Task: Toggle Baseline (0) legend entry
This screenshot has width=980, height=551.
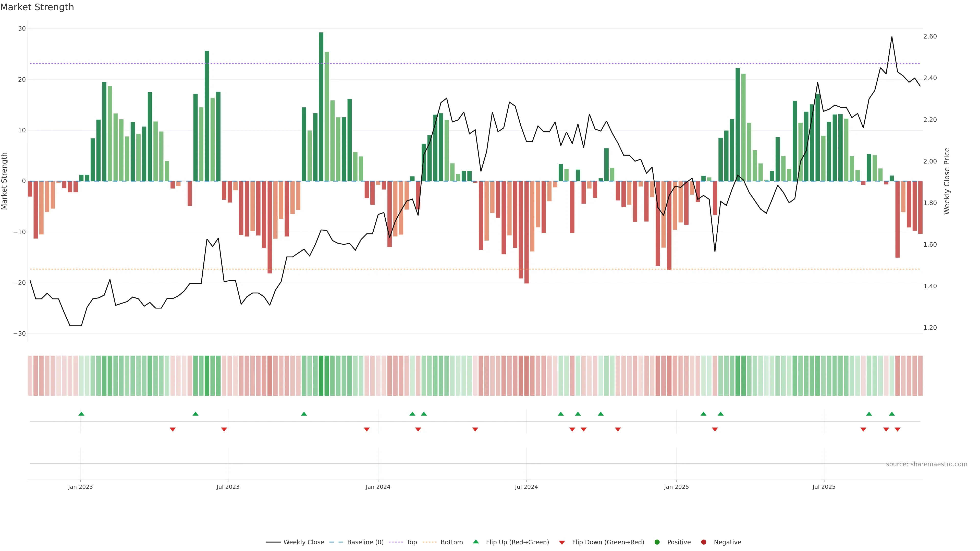Action: pyautogui.click(x=365, y=542)
